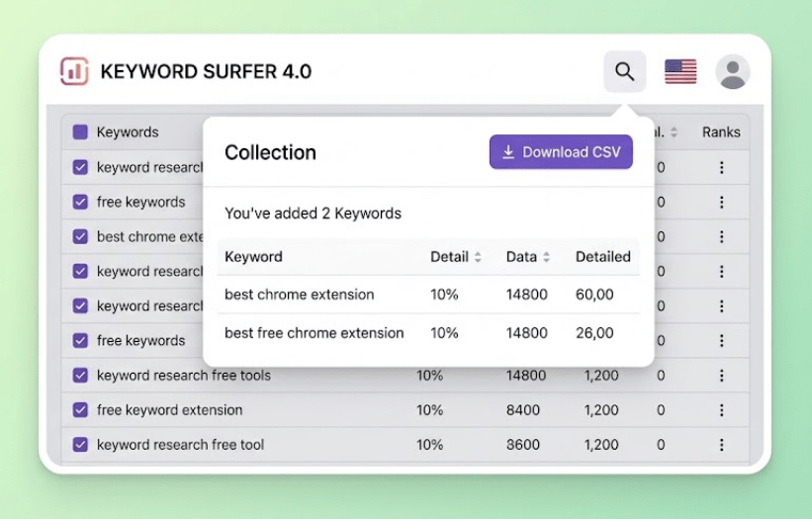Click the Download CSV button
The image size is (812, 519).
click(x=561, y=151)
